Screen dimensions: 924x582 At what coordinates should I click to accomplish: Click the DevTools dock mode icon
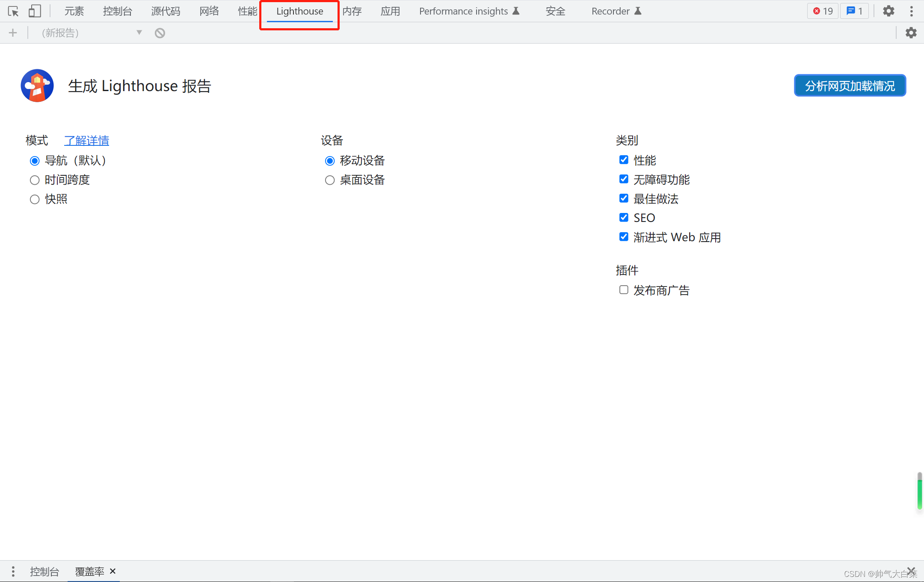911,11
